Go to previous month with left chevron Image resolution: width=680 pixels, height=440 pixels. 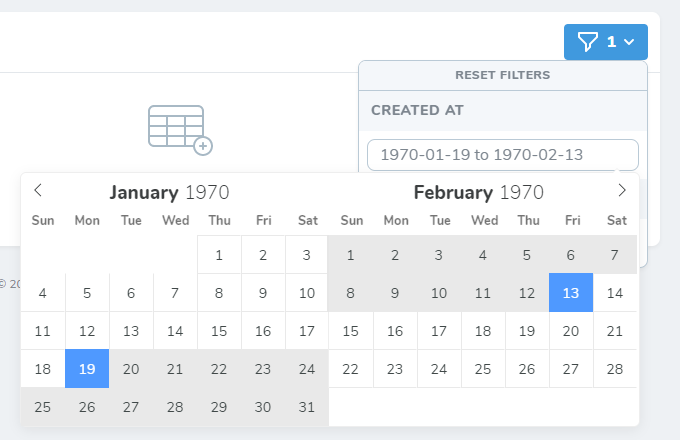[38, 190]
